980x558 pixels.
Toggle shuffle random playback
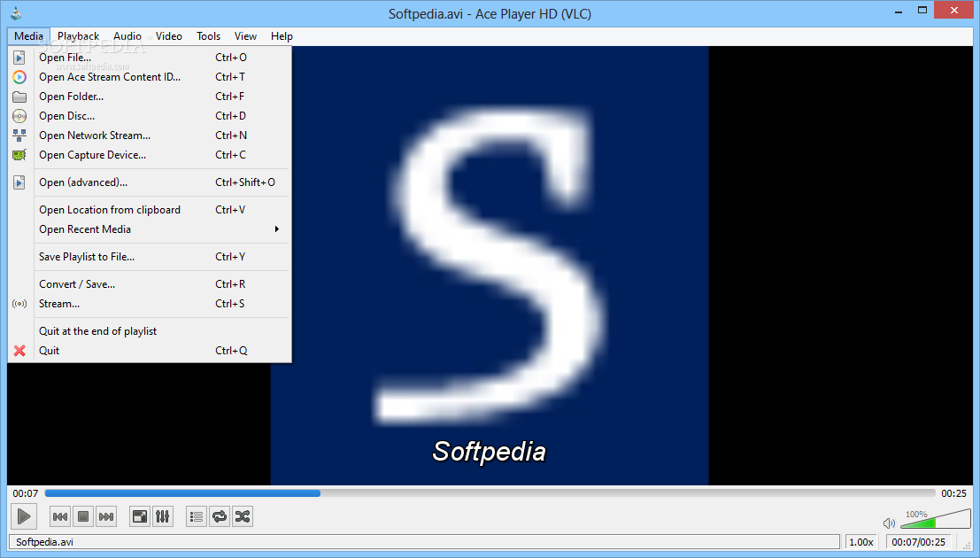coord(243,516)
